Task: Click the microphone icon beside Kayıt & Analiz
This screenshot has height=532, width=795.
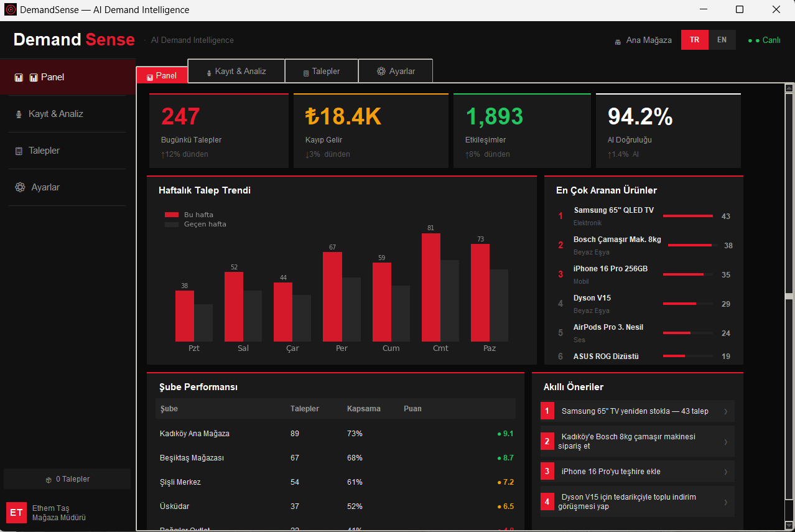Action: coord(19,113)
